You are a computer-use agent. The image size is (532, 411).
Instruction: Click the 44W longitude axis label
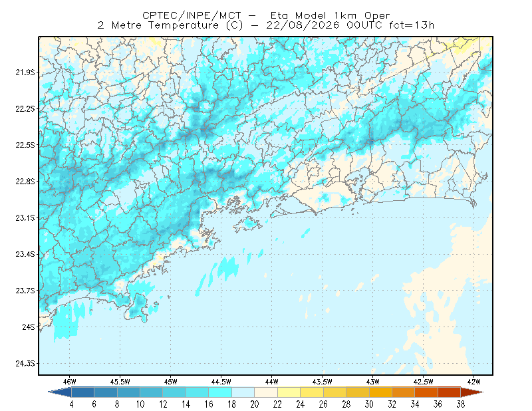point(272,382)
